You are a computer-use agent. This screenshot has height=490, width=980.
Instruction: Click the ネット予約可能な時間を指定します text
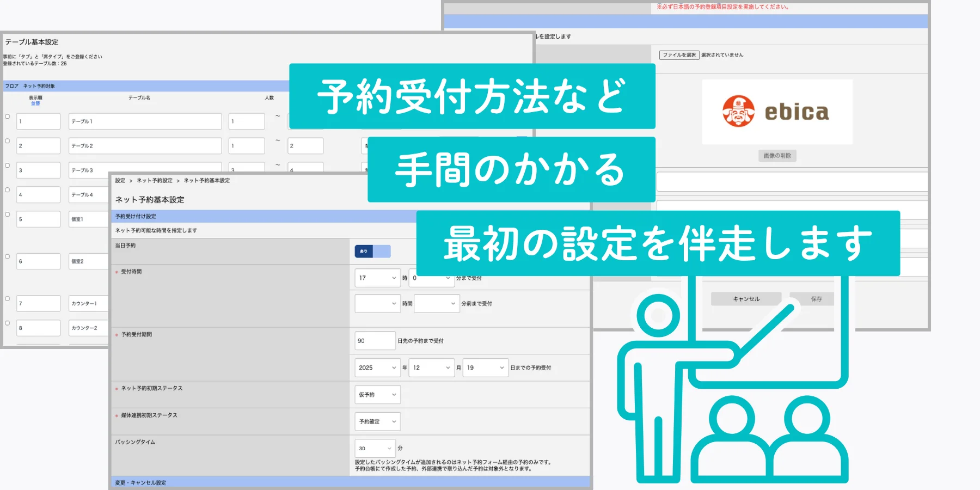click(x=156, y=231)
